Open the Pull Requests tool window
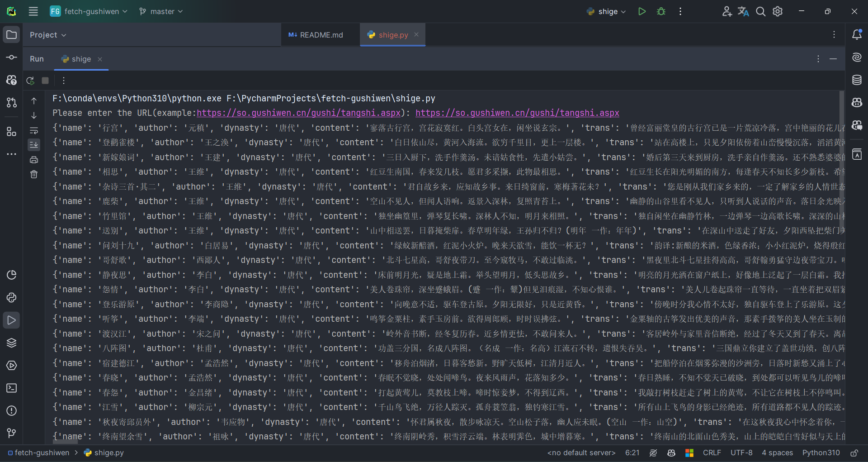868x462 pixels. [12, 103]
